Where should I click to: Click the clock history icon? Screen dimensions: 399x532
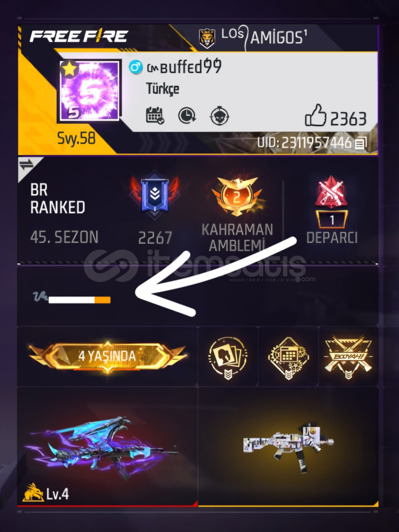(x=187, y=116)
